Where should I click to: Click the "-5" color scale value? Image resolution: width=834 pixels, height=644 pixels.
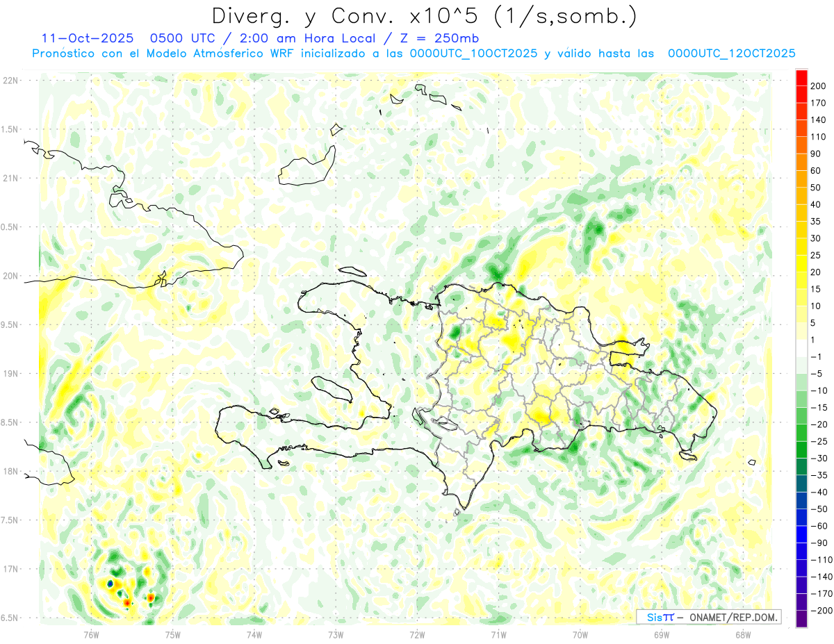pos(817,374)
